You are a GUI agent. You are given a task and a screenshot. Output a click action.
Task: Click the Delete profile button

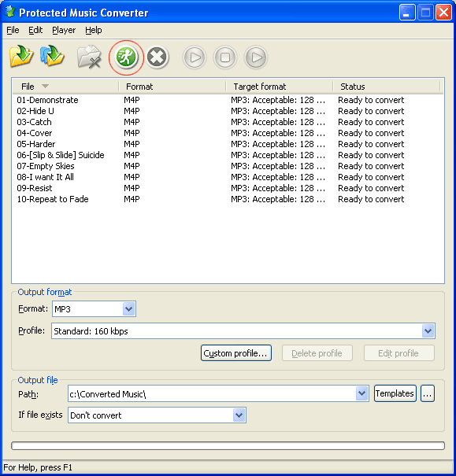317,353
